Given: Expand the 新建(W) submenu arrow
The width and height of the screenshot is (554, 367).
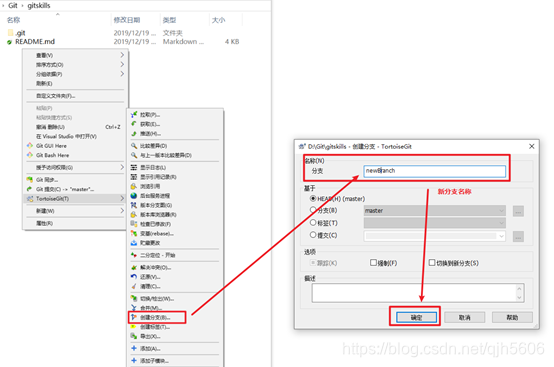Looking at the screenshot, I should 122,211.
